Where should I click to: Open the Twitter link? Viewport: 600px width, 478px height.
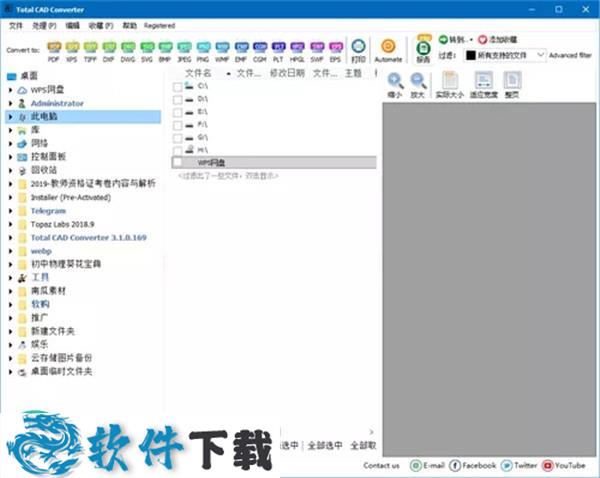pyautogui.click(x=519, y=465)
